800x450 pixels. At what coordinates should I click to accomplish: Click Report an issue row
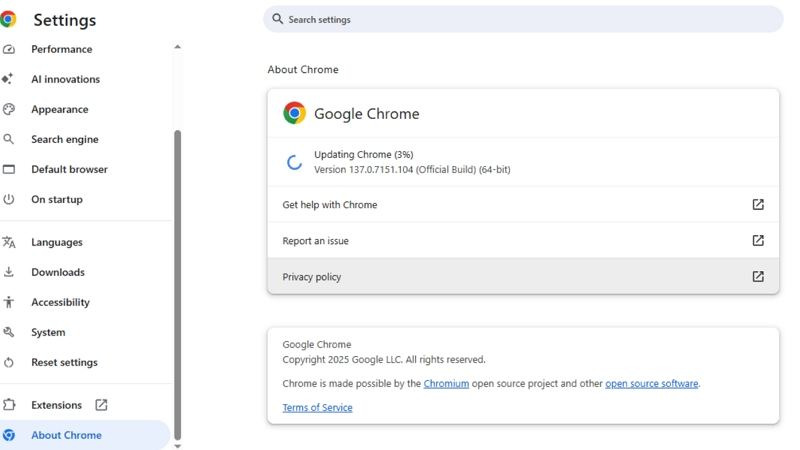point(523,240)
